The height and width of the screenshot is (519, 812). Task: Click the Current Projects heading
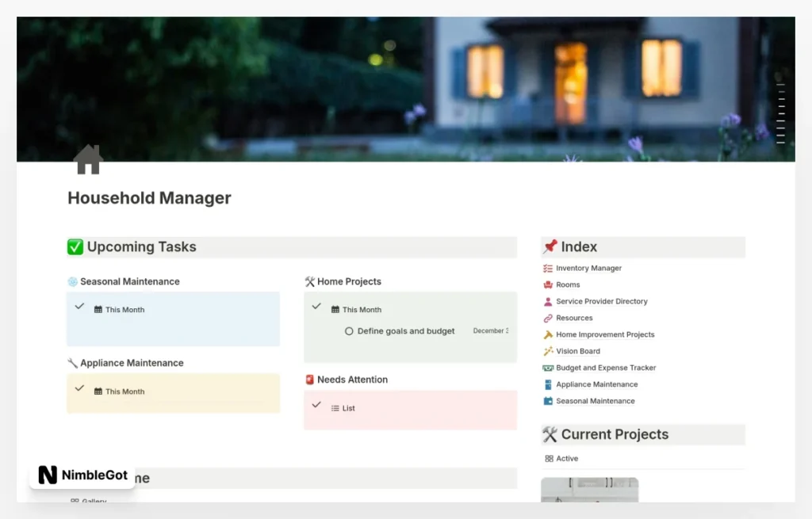click(x=615, y=434)
